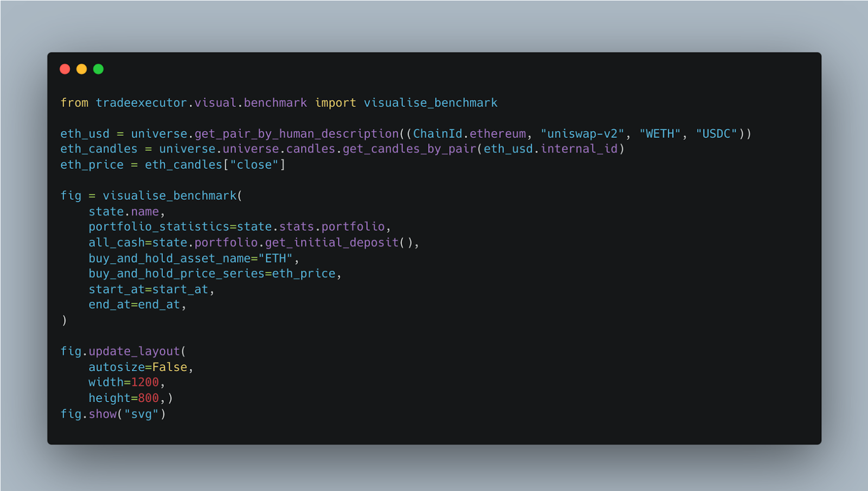The image size is (868, 491).
Task: Click the "ETH" asset name string
Action: tap(276, 258)
